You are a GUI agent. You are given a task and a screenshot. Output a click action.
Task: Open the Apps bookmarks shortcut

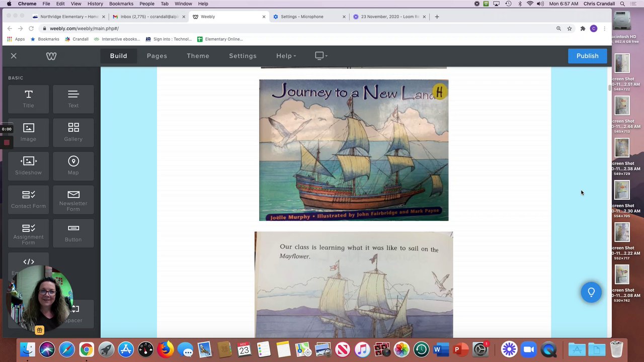tap(16, 39)
